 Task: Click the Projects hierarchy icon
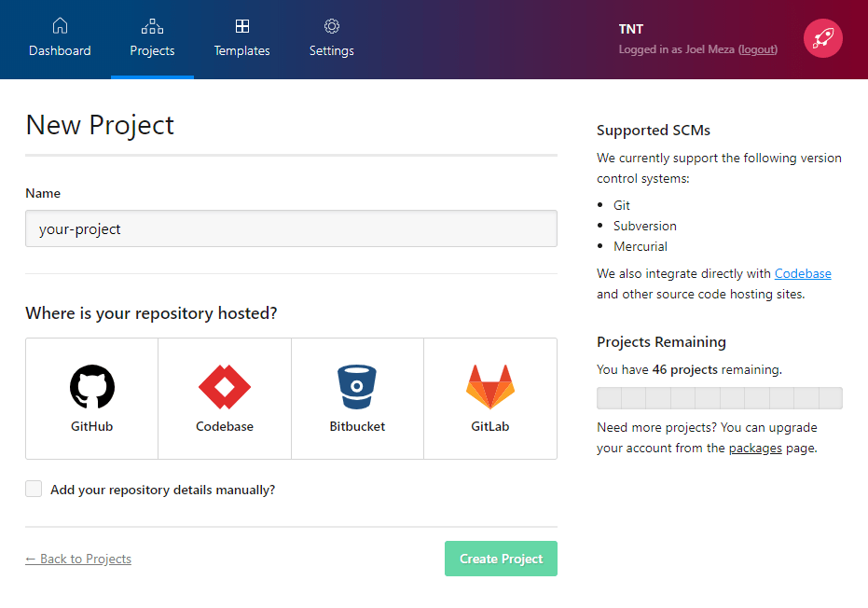[152, 26]
